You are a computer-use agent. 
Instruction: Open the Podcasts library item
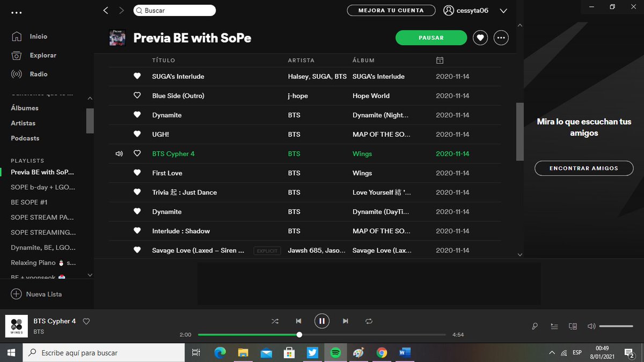25,138
